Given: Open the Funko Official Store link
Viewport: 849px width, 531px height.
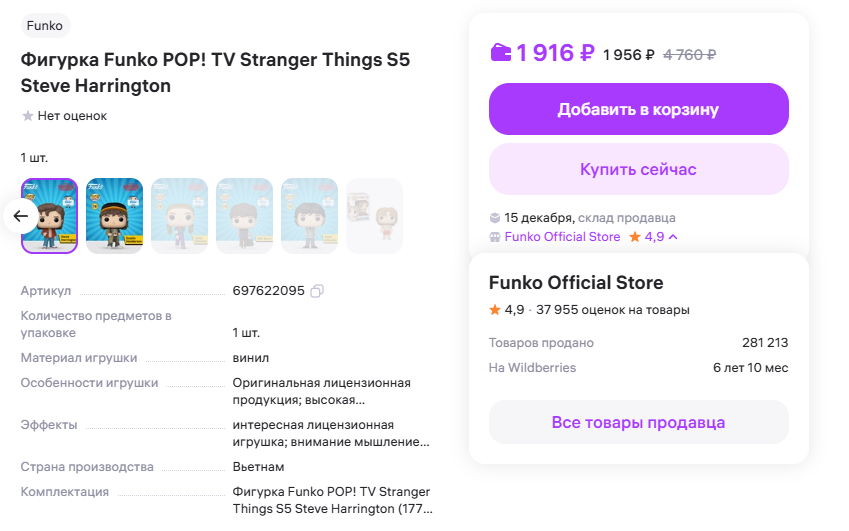Looking at the screenshot, I should coord(562,237).
